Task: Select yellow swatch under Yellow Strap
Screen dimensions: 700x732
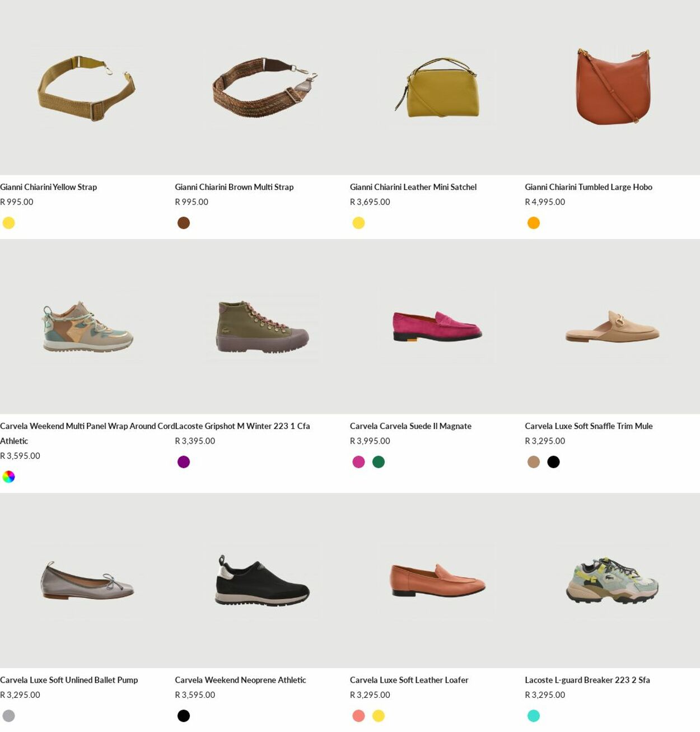Action: tap(8, 223)
